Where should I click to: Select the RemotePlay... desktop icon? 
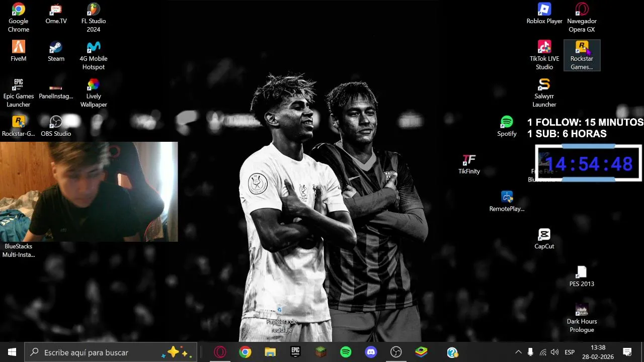pyautogui.click(x=507, y=201)
